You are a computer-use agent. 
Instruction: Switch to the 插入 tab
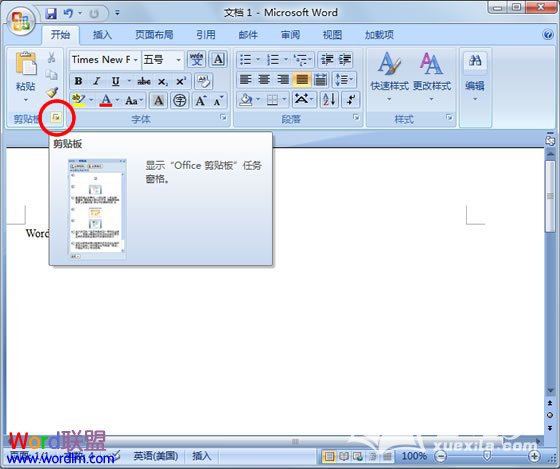point(102,35)
